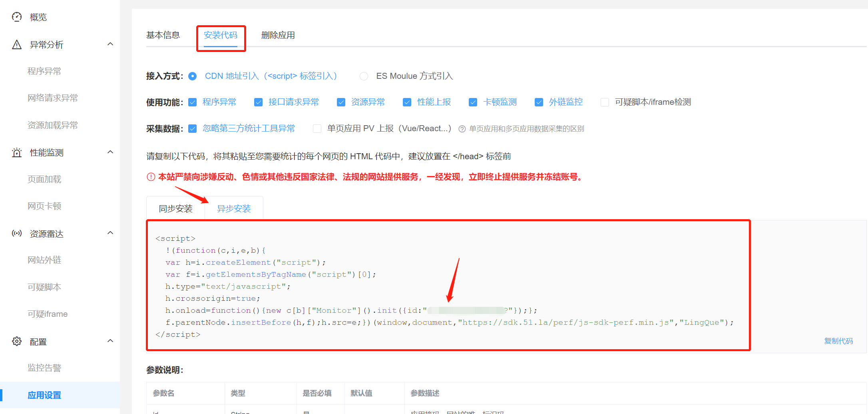The height and width of the screenshot is (414, 868).
Task: Open 可疑iframe in the sidebar
Action: (48, 314)
